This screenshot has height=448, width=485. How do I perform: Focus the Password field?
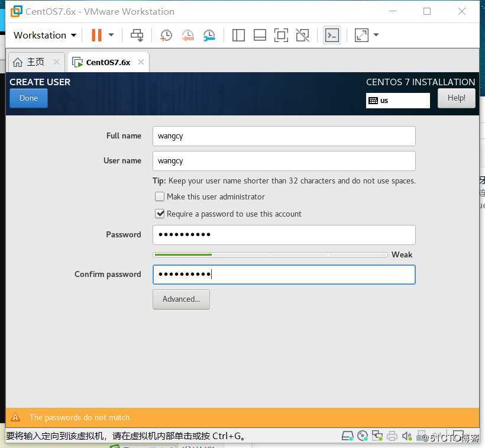pyautogui.click(x=284, y=235)
